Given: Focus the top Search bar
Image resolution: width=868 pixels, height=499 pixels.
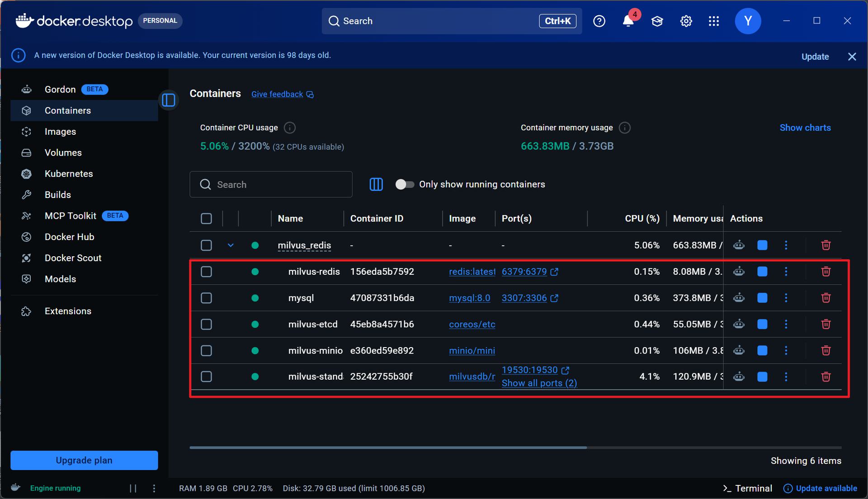Looking at the screenshot, I should (452, 21).
